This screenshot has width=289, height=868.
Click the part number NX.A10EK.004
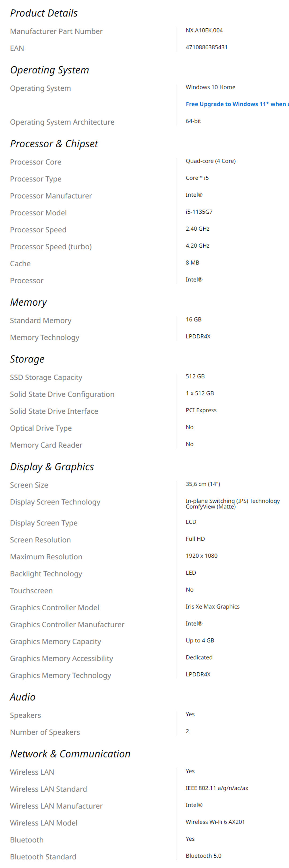pos(204,30)
